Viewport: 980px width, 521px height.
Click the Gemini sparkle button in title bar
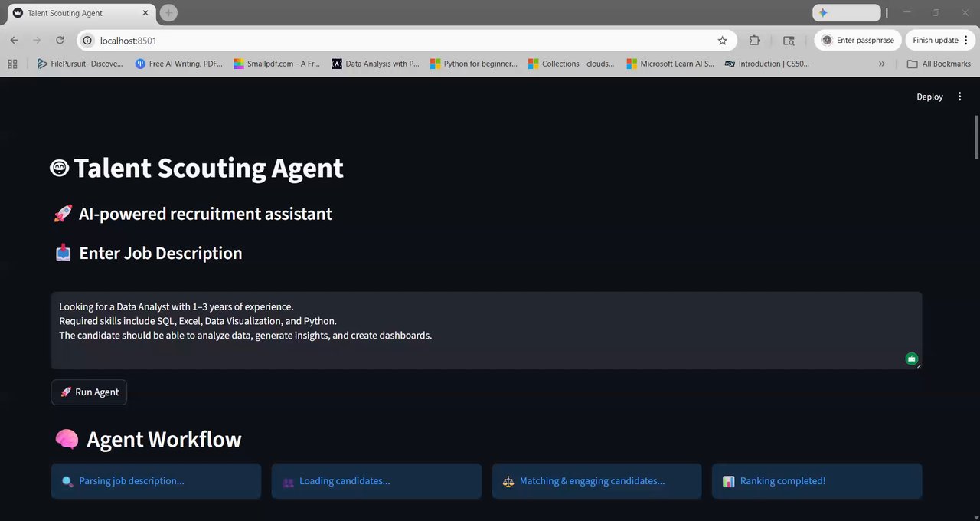click(x=846, y=13)
